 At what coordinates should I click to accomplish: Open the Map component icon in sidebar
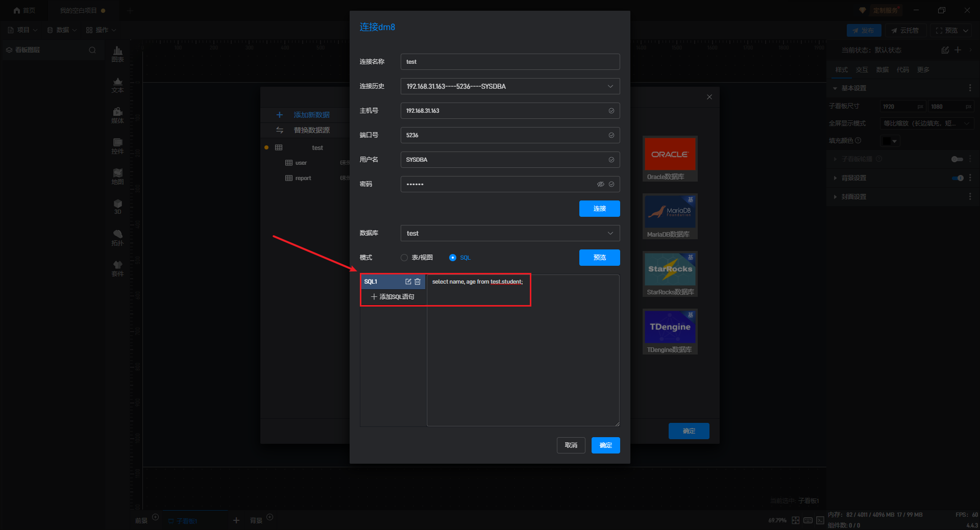click(117, 176)
